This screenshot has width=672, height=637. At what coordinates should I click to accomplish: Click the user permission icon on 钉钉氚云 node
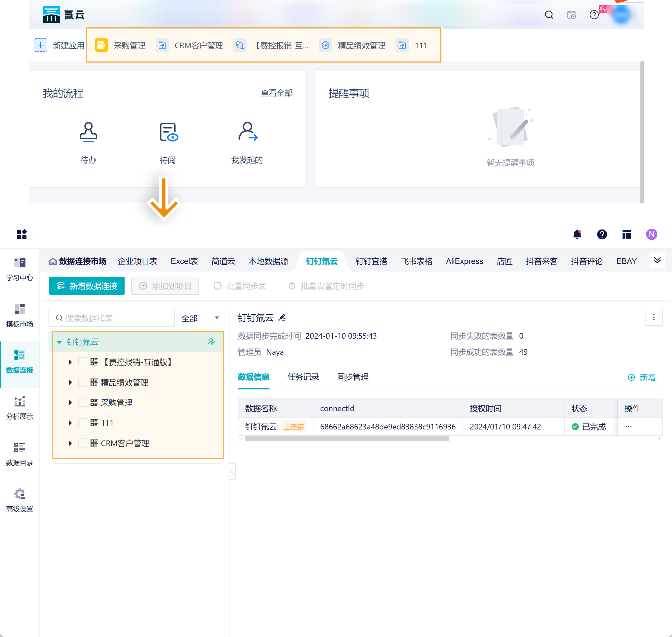[x=211, y=341]
